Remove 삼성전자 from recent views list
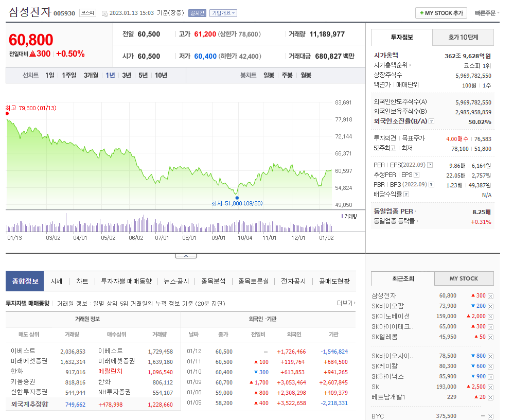The height and width of the screenshot is (420, 513). click(490, 296)
